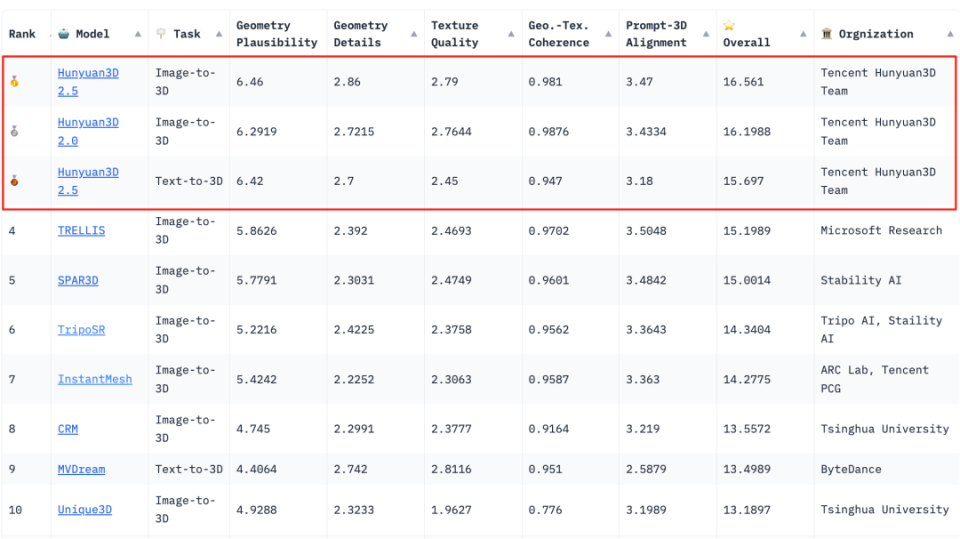Select the overall score 16.561
Screen dimensions: 960x539
pyautogui.click(x=743, y=81)
